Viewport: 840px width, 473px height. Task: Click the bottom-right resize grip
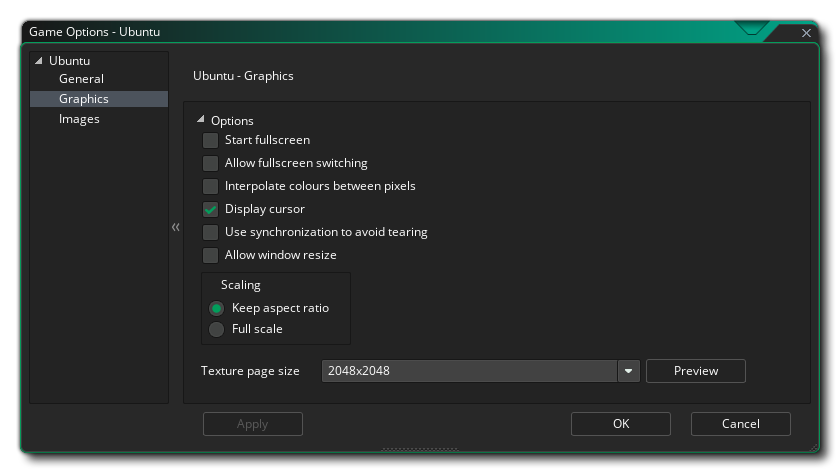click(814, 448)
